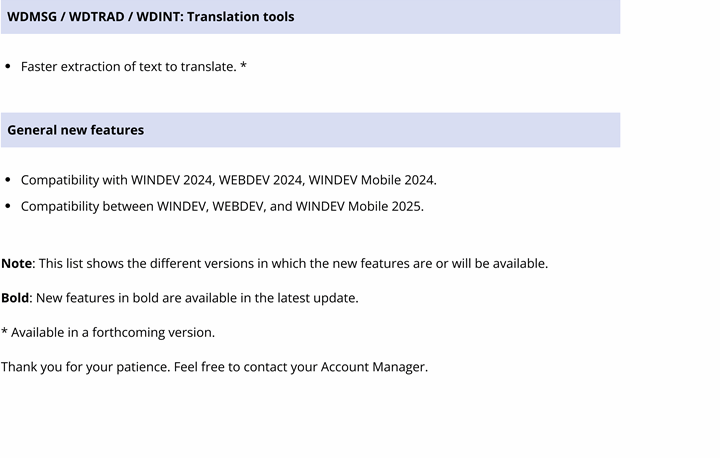720x458 pixels.
Task: Click the bullet before Compatibility with WINDEV
Action: [x=8, y=180]
